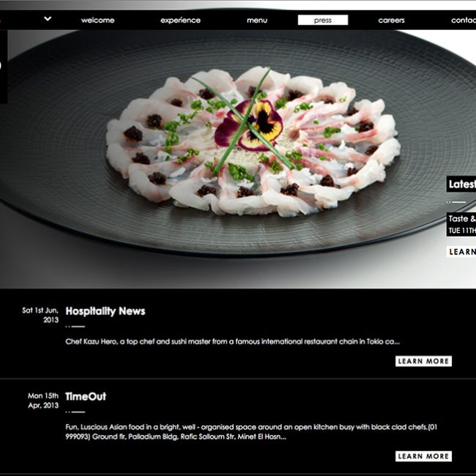
Task: Open the menu page
Action: click(257, 21)
